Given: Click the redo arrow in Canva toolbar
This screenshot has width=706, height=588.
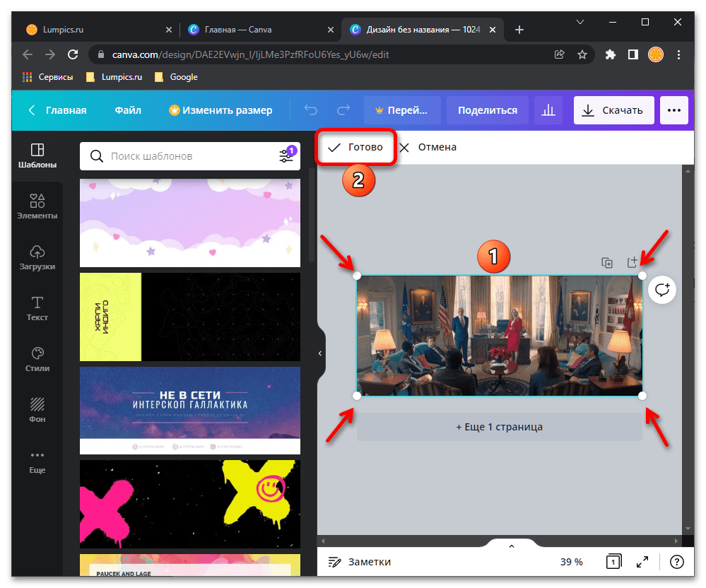Looking at the screenshot, I should [343, 110].
